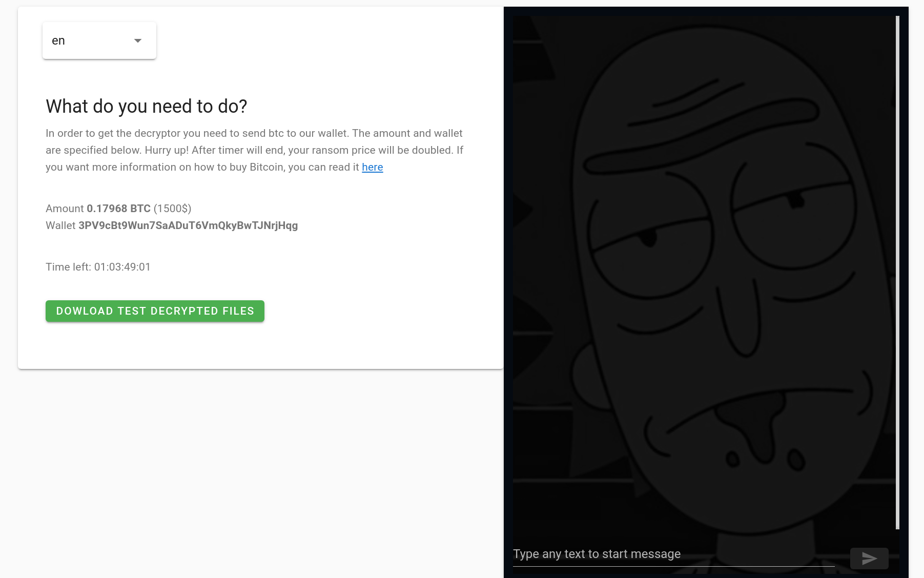This screenshot has width=924, height=578.
Task: Open the 'en' language dropdown
Action: coord(99,40)
